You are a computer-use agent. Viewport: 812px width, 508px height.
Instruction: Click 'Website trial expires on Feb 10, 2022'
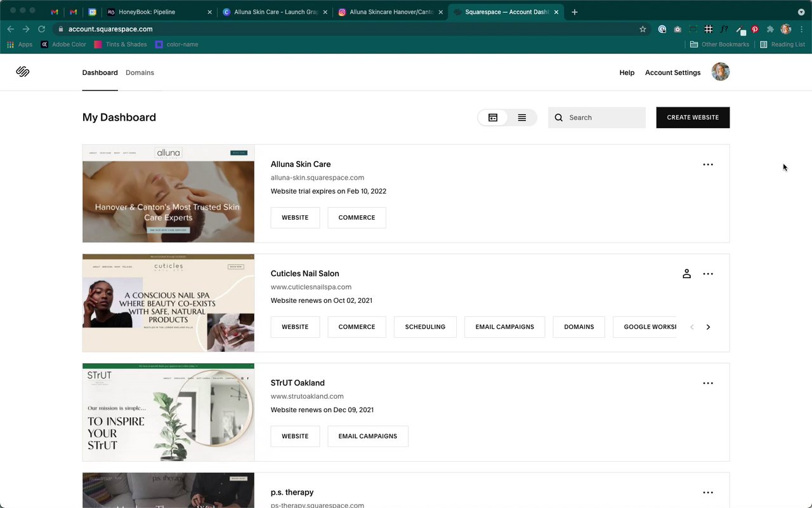[329, 191]
